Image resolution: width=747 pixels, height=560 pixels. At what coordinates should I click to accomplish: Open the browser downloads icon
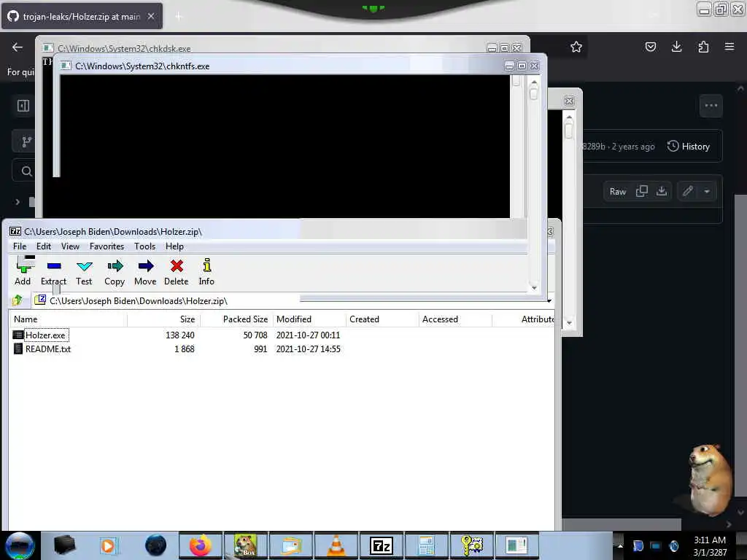676,47
